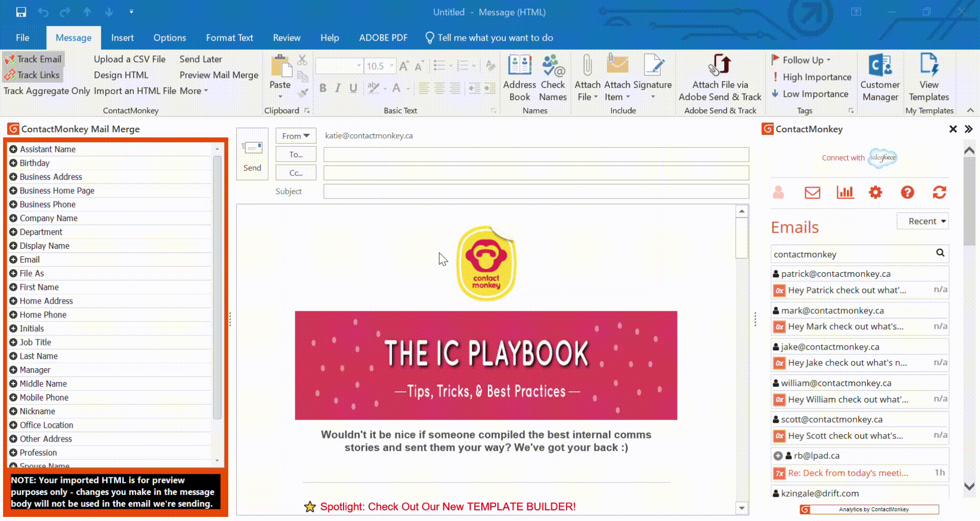Click the Cut scissors icon

point(302,60)
